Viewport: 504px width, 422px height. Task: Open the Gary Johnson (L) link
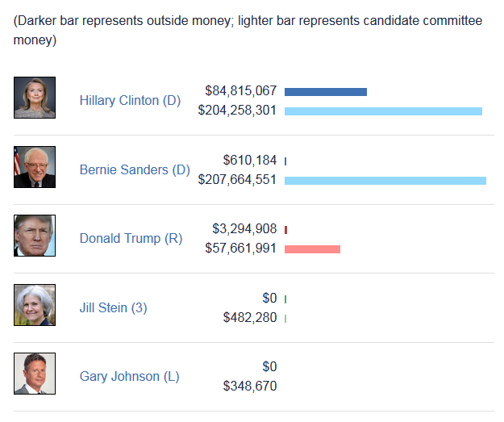click(x=129, y=376)
